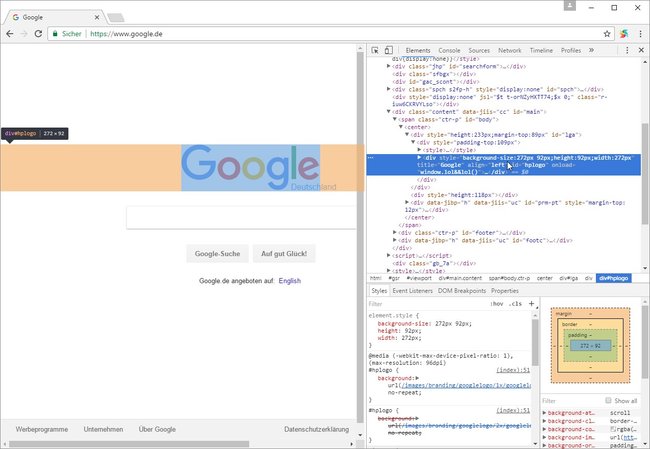
Task: Select div#hplogo breadcrumb
Action: tap(614, 278)
